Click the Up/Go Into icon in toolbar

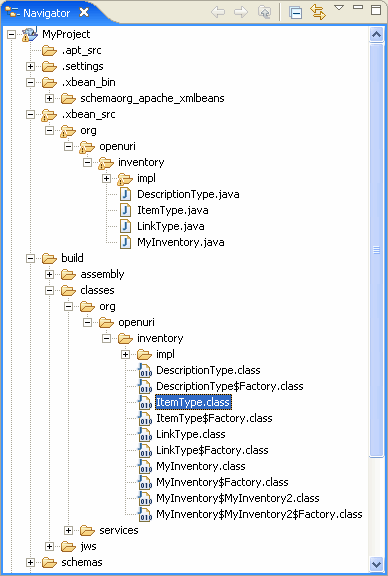(x=265, y=12)
